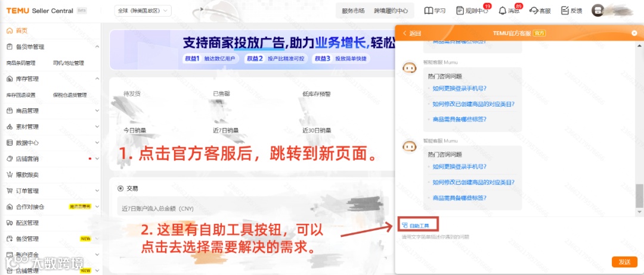Click the 已售罄 statistic label

coord(221,94)
